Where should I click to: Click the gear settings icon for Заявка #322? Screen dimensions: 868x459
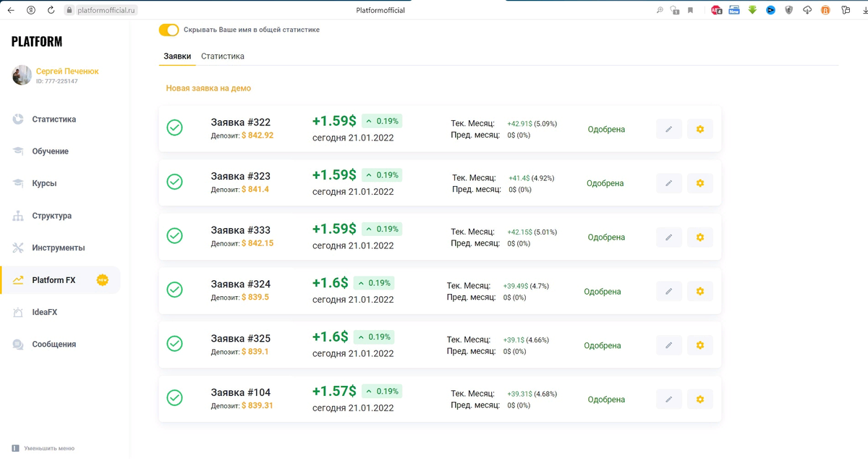[x=699, y=130]
